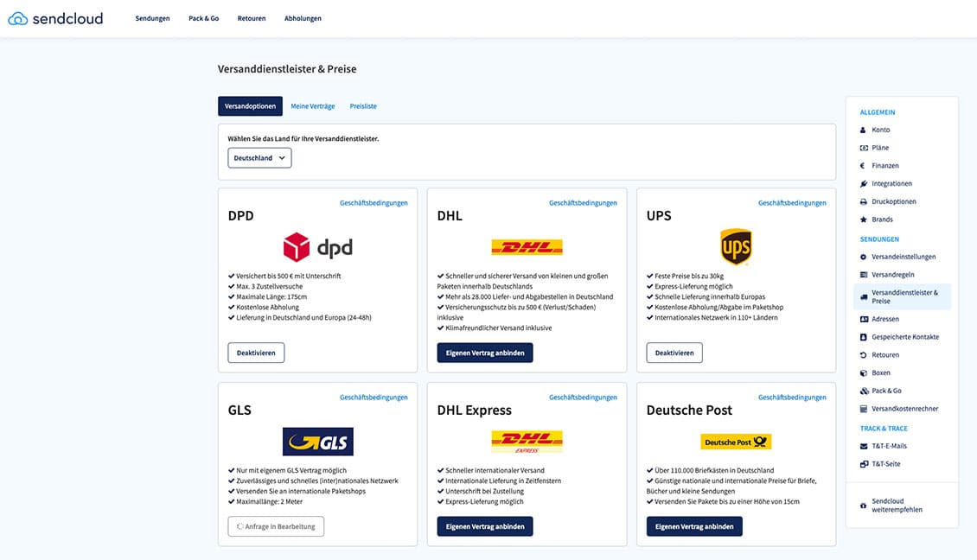Viewport: 977px width, 560px height.
Task: Open DHL Geschäftsbedingungen link
Action: point(583,203)
